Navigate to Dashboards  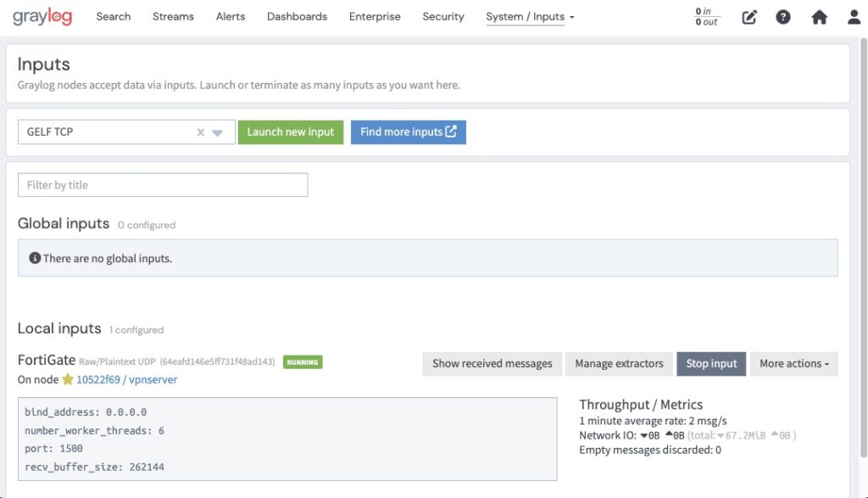pyautogui.click(x=297, y=17)
